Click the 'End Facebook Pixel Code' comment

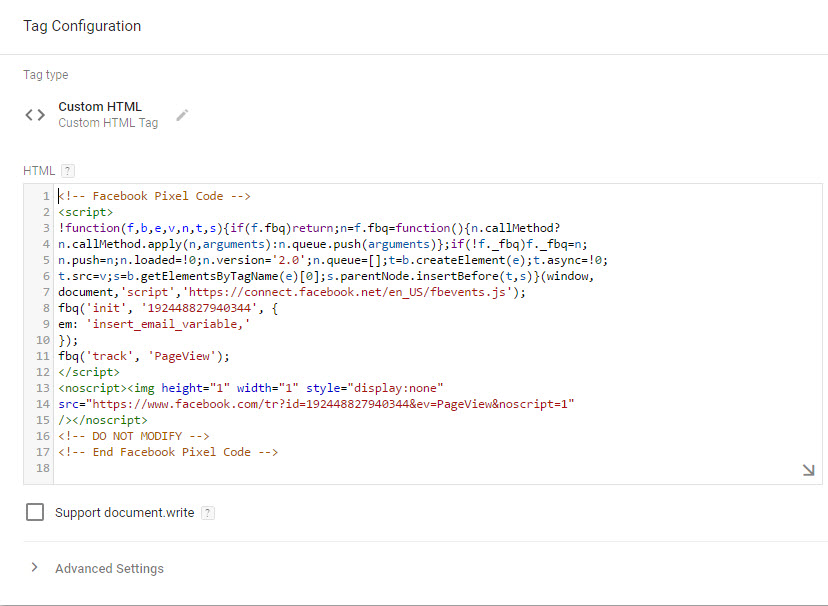click(168, 452)
